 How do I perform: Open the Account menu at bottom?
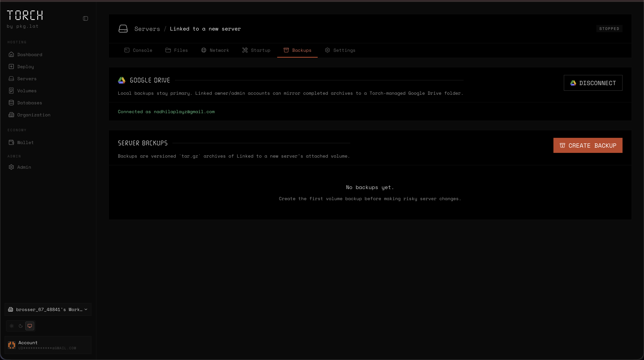click(x=48, y=345)
